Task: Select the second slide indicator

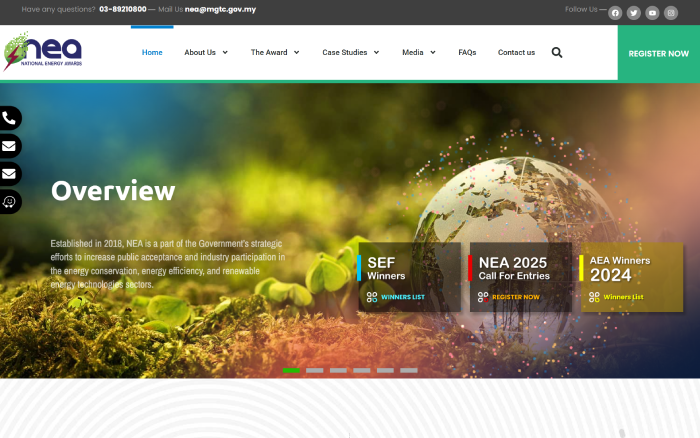Action: click(x=315, y=371)
